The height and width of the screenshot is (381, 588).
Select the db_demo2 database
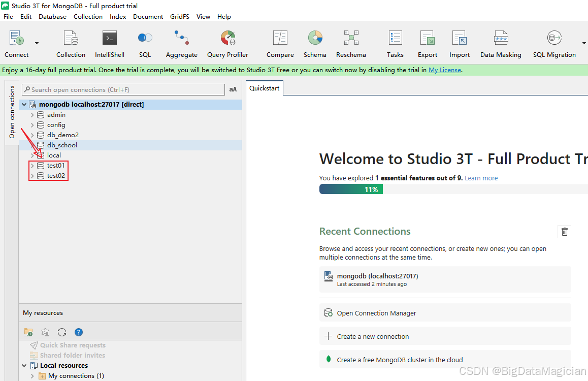[63, 135]
